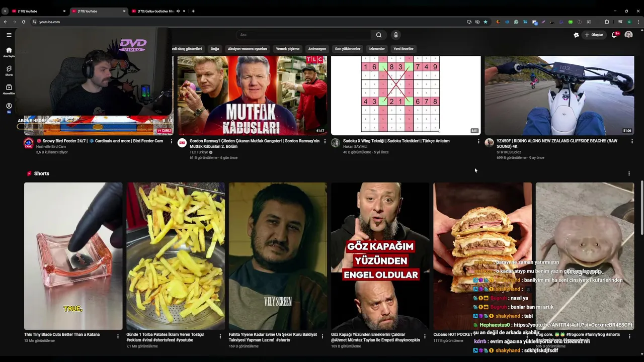Open the options for the Göz Kapağı short
The width and height of the screenshot is (644, 362).
(425, 336)
